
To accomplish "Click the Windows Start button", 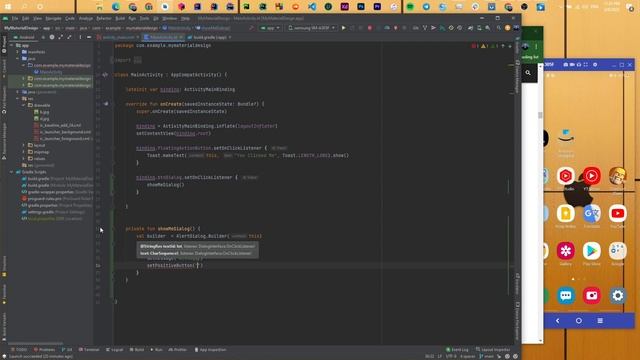I will 8,7.
